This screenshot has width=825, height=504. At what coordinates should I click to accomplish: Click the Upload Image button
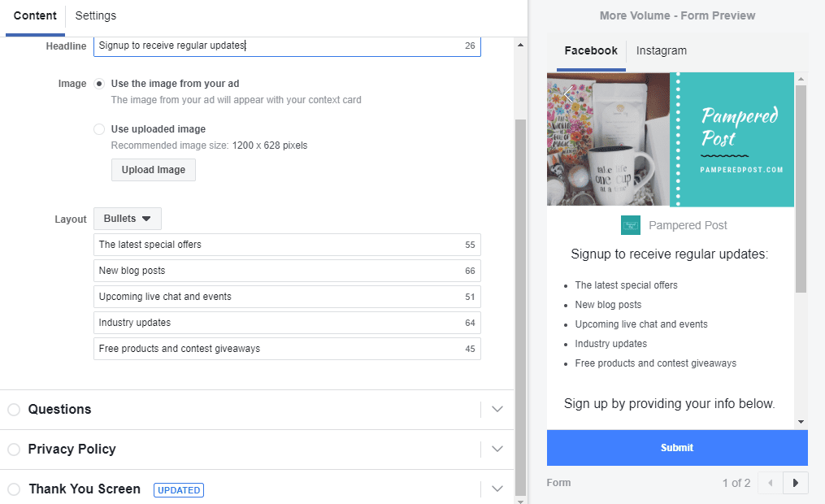pos(153,169)
